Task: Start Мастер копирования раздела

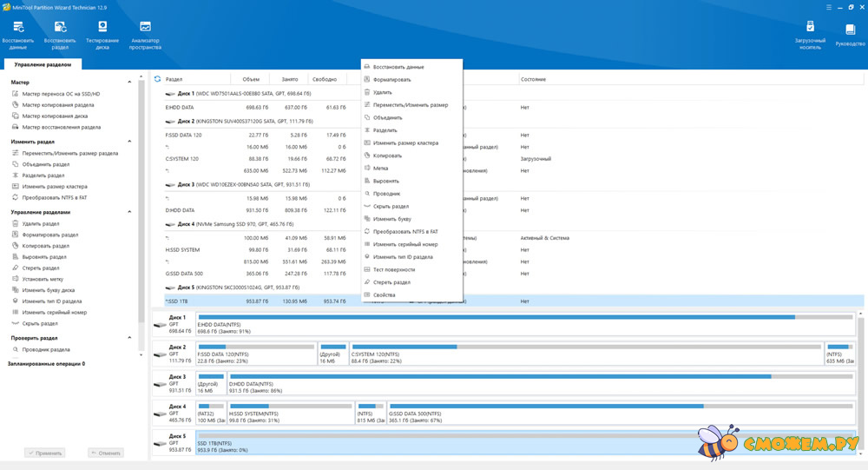Action: pos(57,105)
